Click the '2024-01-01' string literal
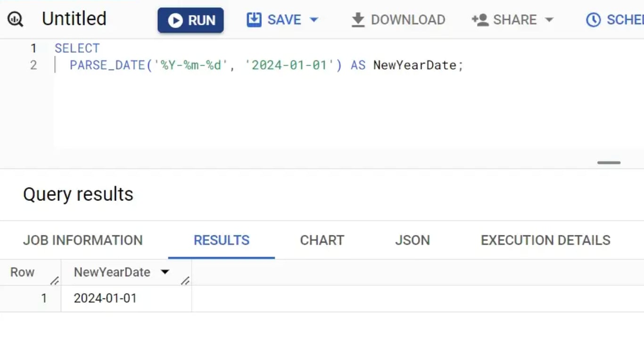Image resolution: width=644 pixels, height=343 pixels. pyautogui.click(x=289, y=65)
